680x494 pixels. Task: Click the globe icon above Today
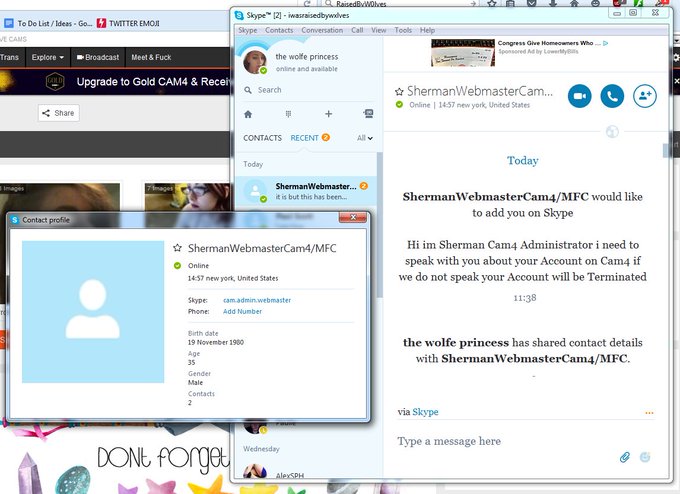(612, 131)
